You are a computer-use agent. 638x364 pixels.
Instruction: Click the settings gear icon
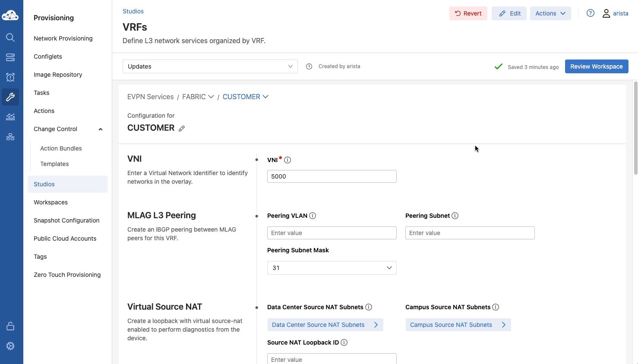coord(10,346)
